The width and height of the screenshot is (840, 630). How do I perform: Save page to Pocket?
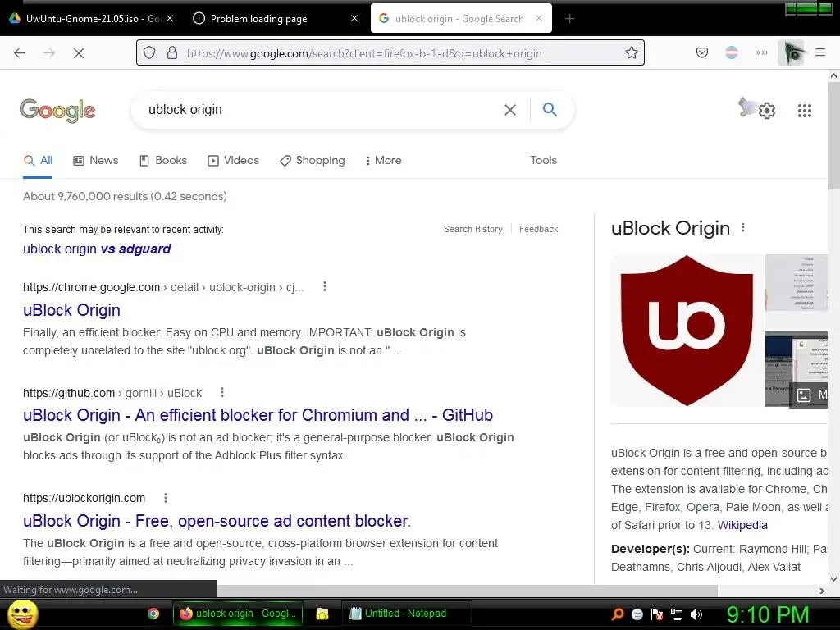702,52
